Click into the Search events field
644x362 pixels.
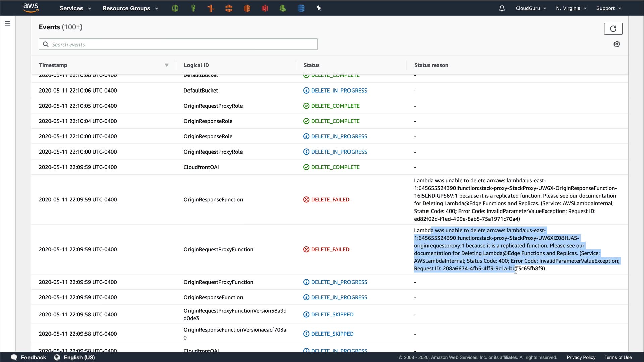click(x=183, y=44)
